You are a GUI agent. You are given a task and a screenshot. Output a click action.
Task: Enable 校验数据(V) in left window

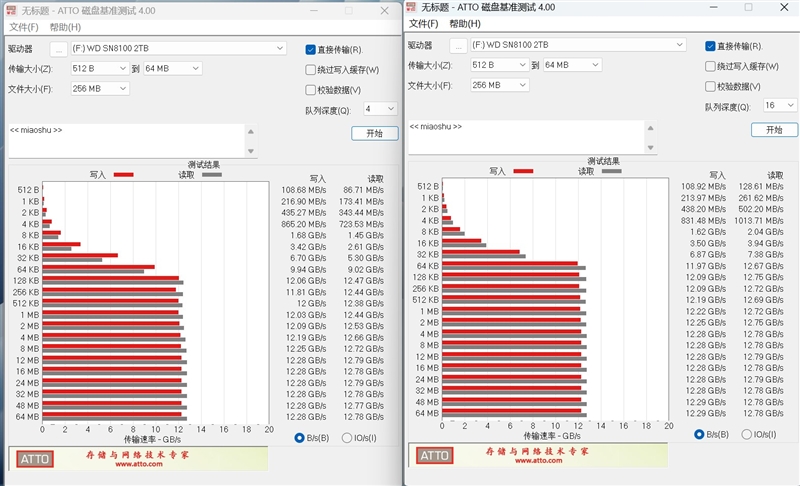pyautogui.click(x=310, y=90)
